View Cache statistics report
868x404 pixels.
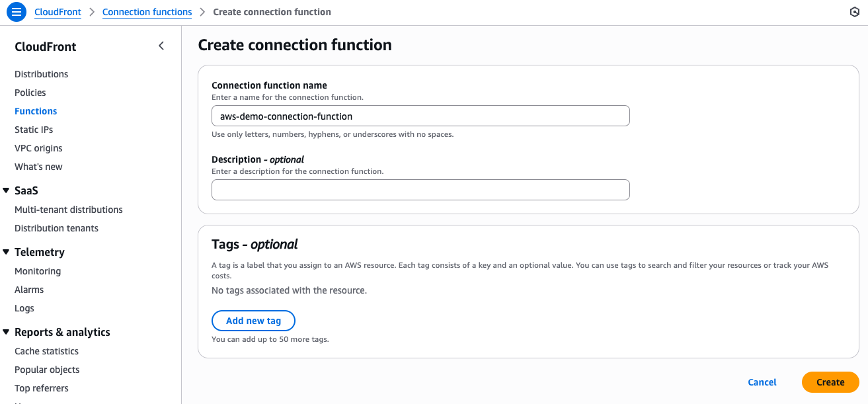tap(46, 351)
